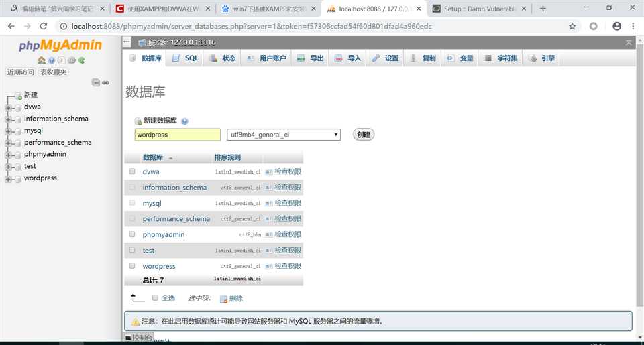Click the phpMyAdmin logo
The width and height of the screenshot is (644, 345).
(x=60, y=45)
